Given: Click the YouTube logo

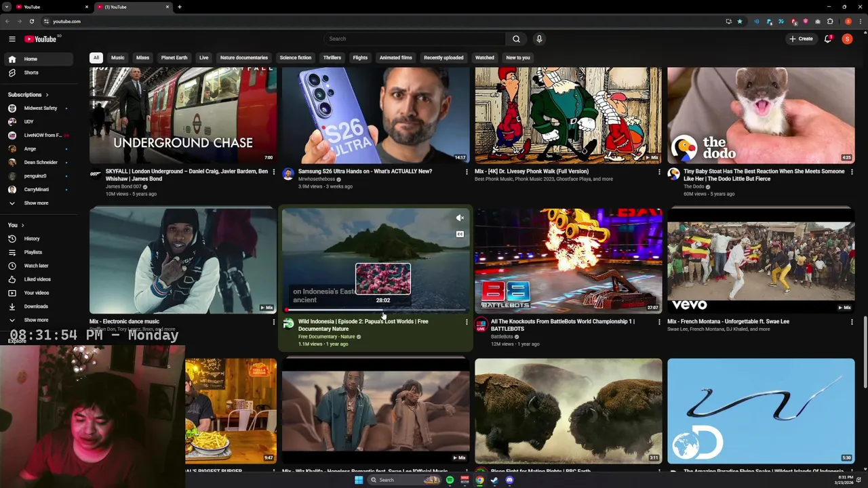Looking at the screenshot, I should click(x=41, y=39).
